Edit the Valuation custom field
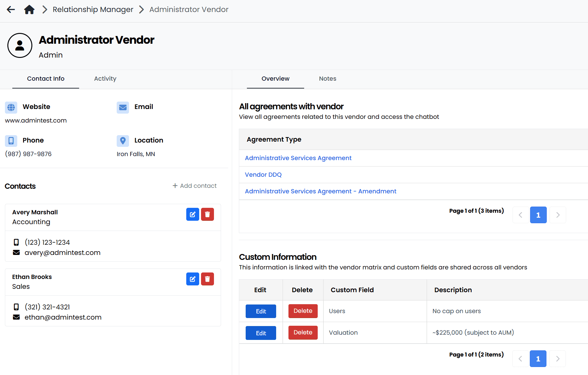 coord(261,333)
